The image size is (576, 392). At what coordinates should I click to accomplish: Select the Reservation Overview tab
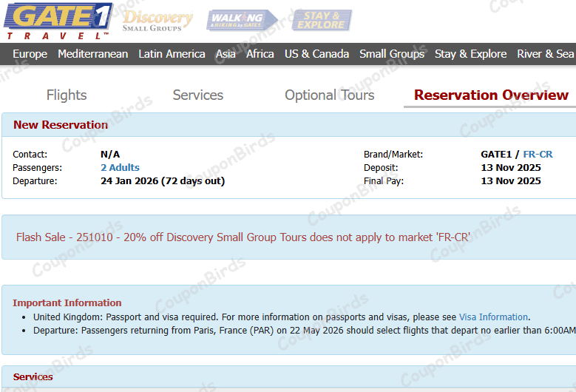point(491,95)
